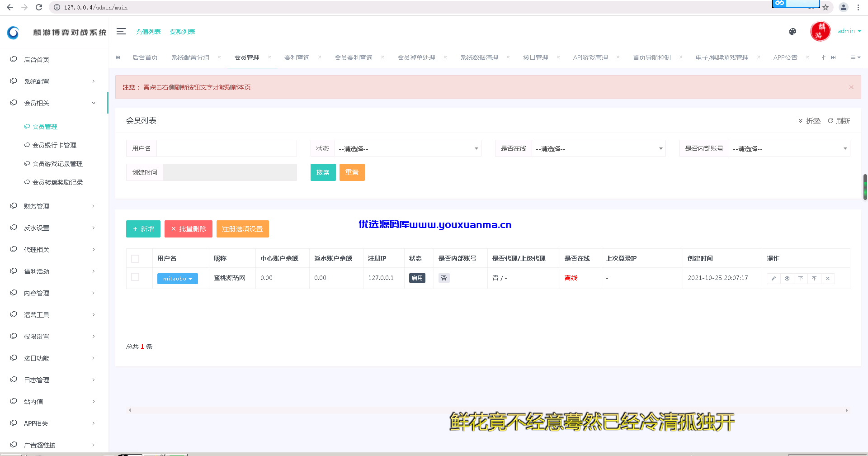
Task: Click the 用户名 input field
Action: pyautogui.click(x=226, y=148)
